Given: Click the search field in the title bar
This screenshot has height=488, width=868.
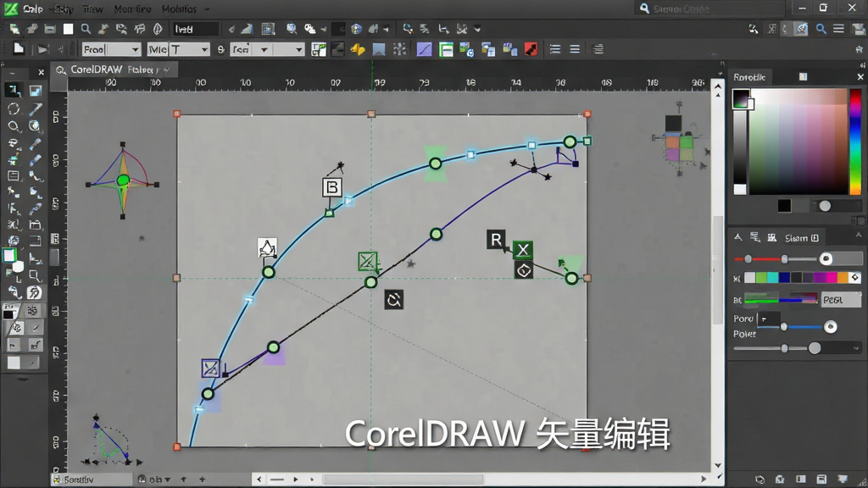Looking at the screenshot, I should (708, 8).
